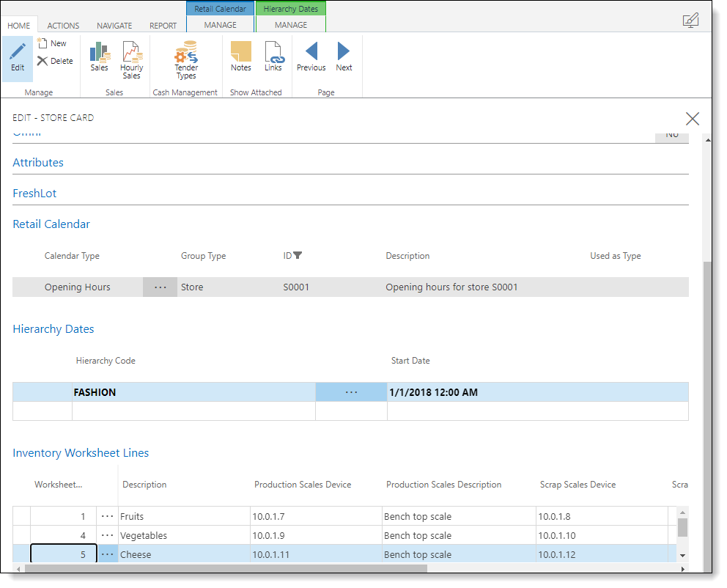The height and width of the screenshot is (588, 727).
Task: Click the Edit pencil icon
Action: coord(18,51)
